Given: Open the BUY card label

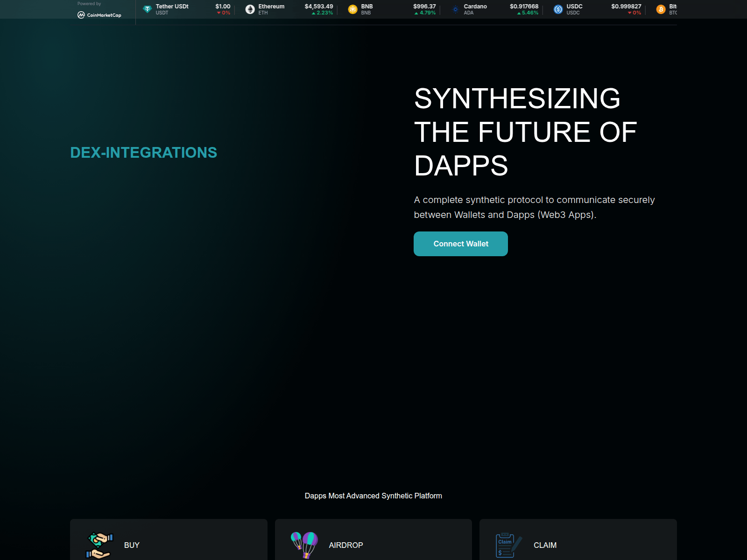Looking at the screenshot, I should click(x=132, y=545).
